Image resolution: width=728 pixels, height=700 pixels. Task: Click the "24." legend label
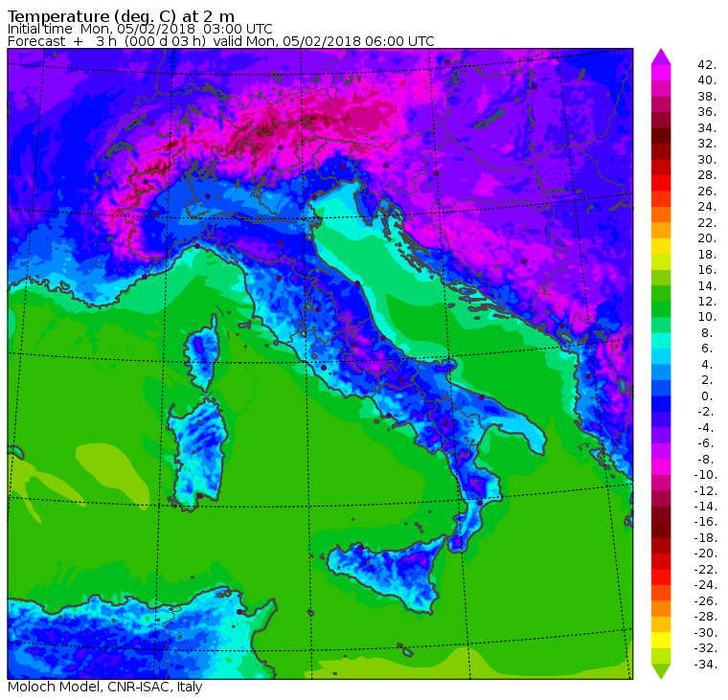tap(707, 207)
